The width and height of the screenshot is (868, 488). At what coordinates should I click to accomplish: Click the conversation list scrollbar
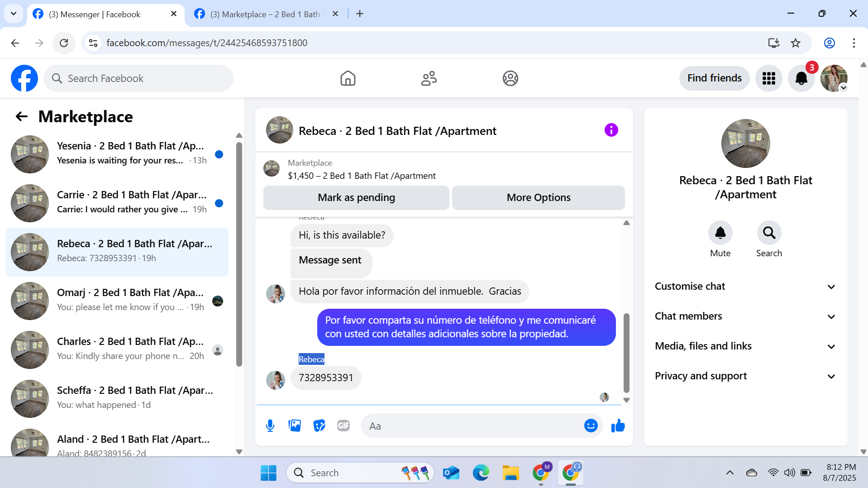(x=239, y=254)
